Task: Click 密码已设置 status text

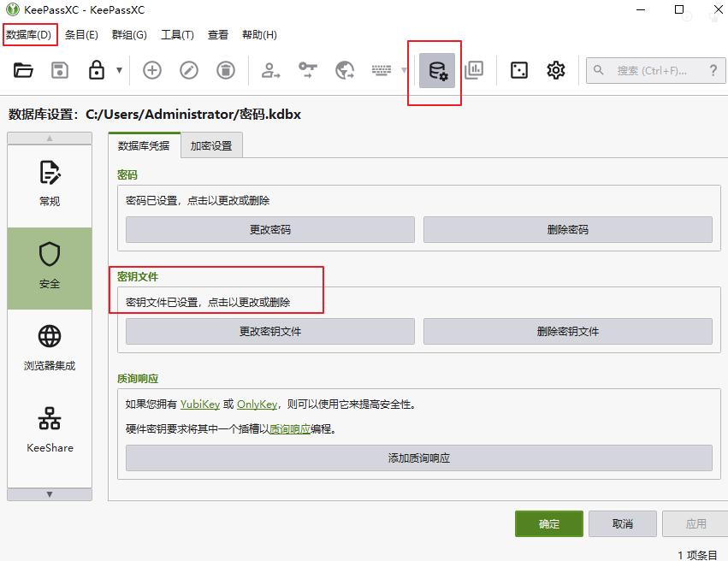Action: tap(198, 200)
